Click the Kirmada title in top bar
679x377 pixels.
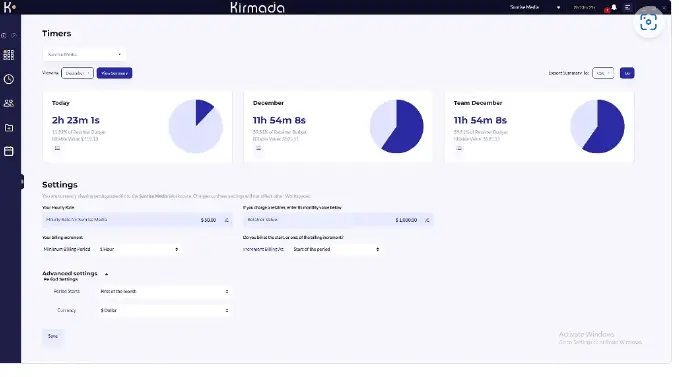(258, 7)
